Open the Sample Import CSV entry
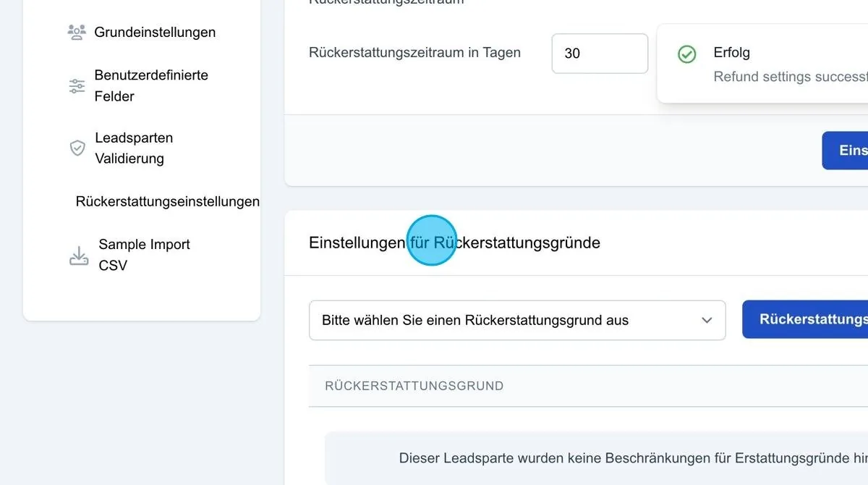Image resolution: width=868 pixels, height=485 pixels. tap(144, 255)
